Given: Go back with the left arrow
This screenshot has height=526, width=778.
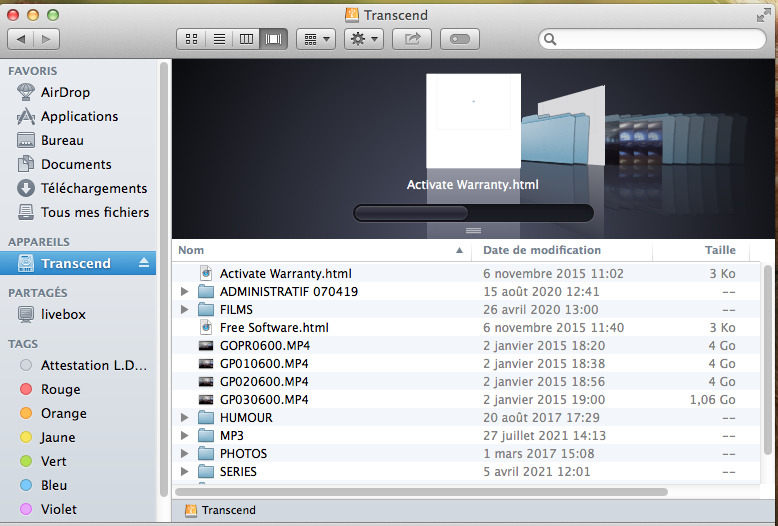Looking at the screenshot, I should [x=21, y=39].
